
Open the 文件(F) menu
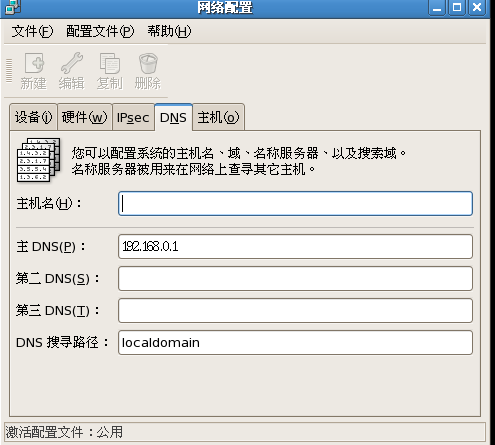(32, 31)
